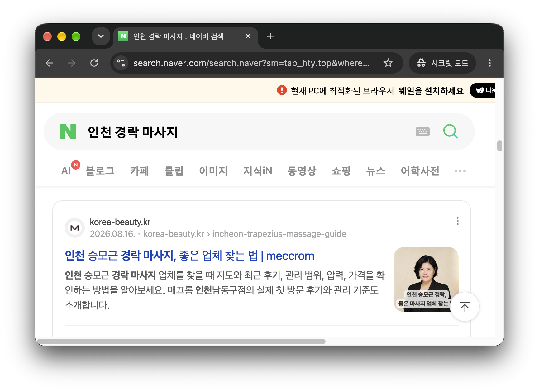Open the korea-beauty.kr result options menu
539x392 pixels.
(x=457, y=221)
